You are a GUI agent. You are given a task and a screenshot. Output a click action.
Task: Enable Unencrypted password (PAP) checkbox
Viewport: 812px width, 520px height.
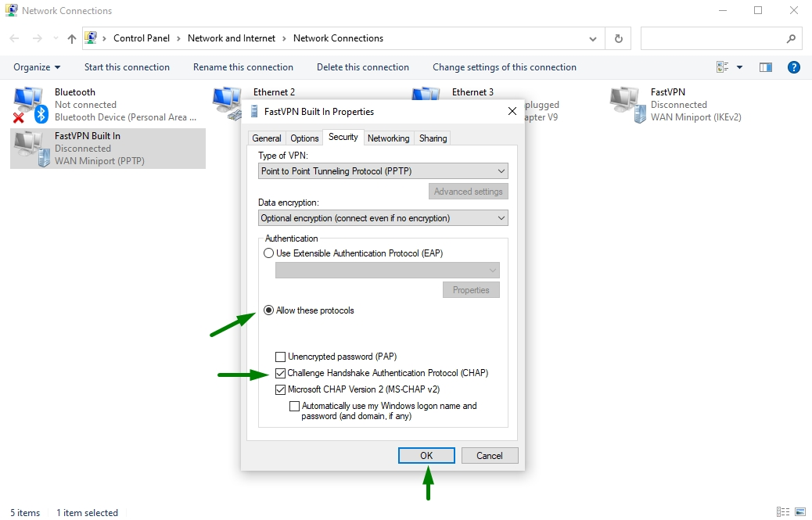click(x=280, y=357)
